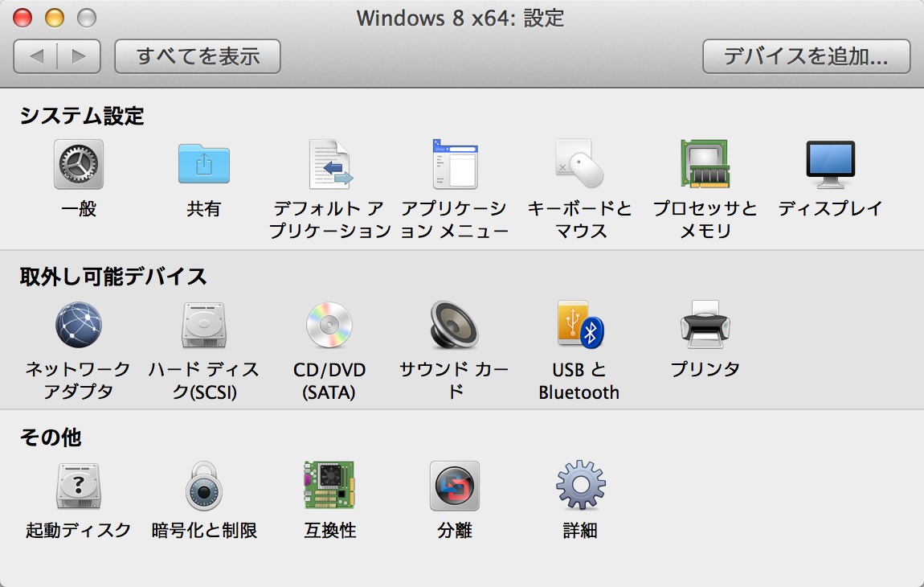Viewport: 924px width, 587px height.
Task: Open アプリケーション メニュー settings icon
Action: click(x=455, y=164)
